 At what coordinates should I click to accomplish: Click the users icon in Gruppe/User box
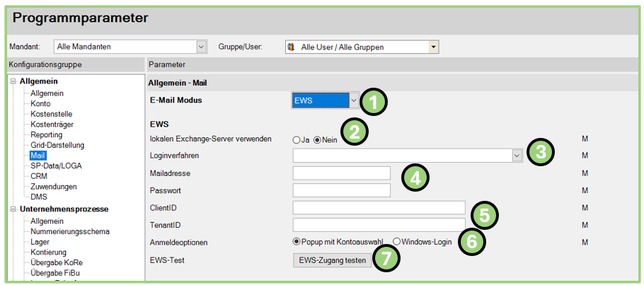(291, 47)
